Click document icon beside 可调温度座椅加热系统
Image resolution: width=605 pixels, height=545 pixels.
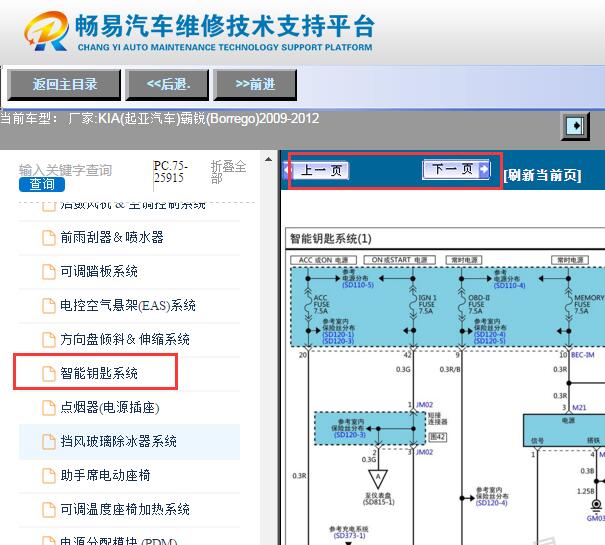point(49,509)
